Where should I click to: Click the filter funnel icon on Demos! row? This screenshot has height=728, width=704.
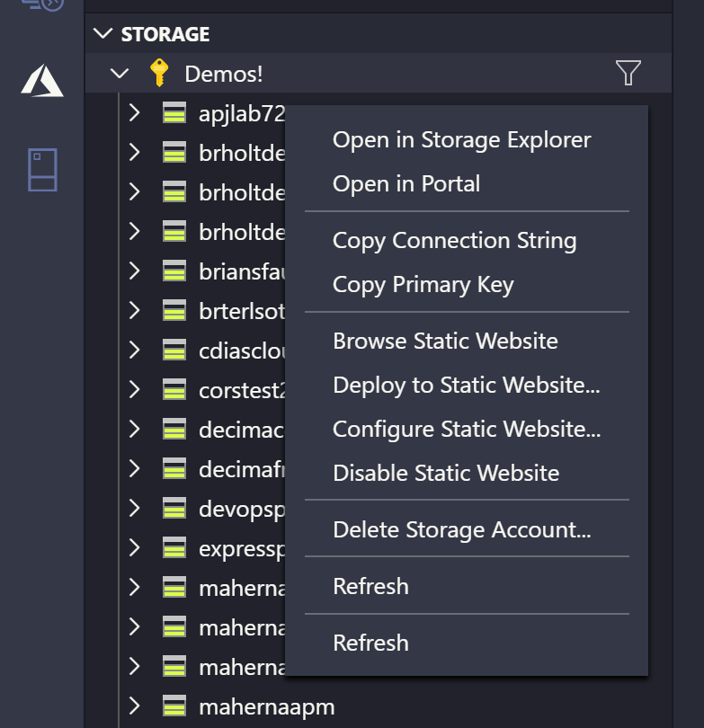point(628,74)
